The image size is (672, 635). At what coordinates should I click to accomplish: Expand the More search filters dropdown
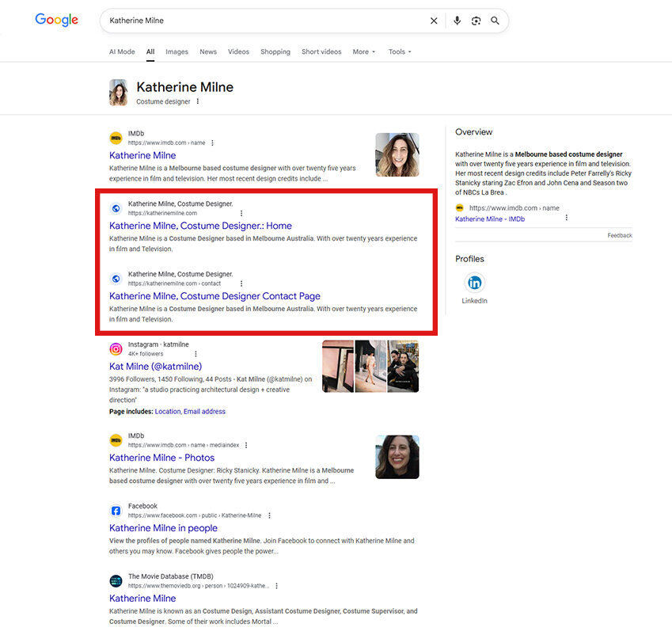click(x=363, y=52)
